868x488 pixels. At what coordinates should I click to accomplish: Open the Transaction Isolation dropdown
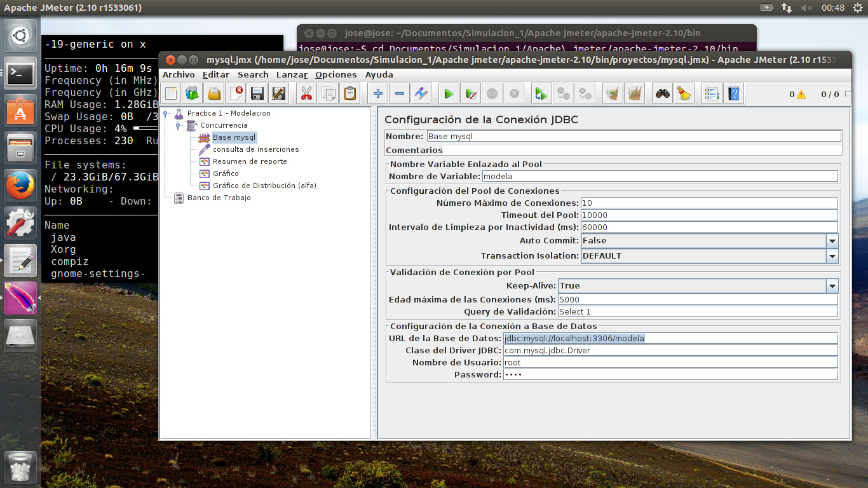(832, 256)
